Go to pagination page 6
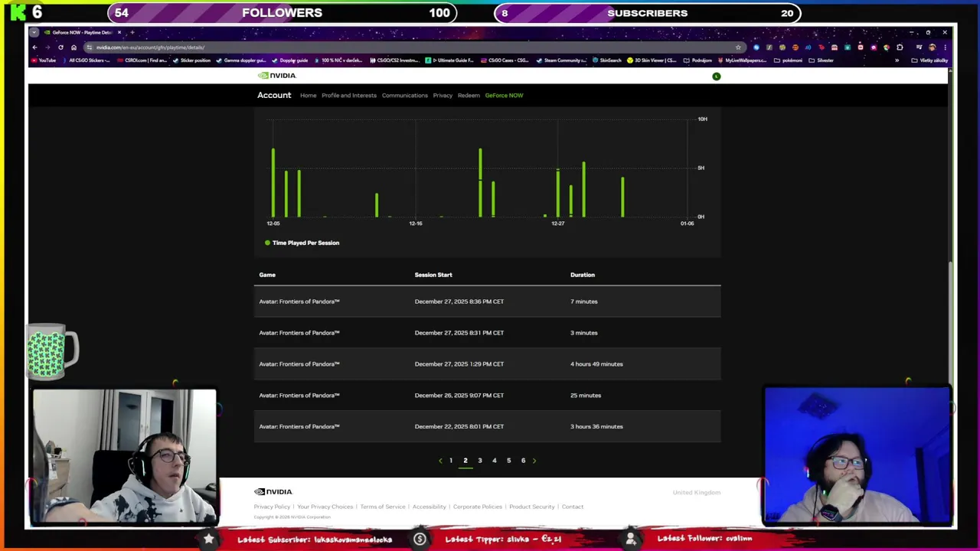The width and height of the screenshot is (980, 551). [x=524, y=461]
